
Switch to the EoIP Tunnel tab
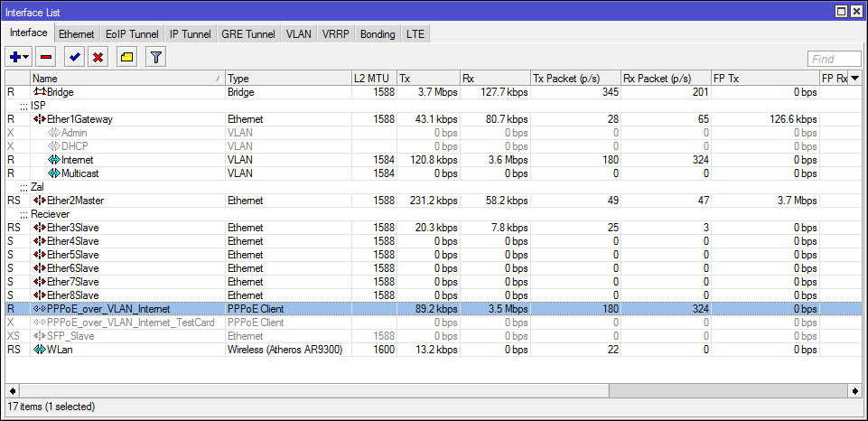[132, 34]
